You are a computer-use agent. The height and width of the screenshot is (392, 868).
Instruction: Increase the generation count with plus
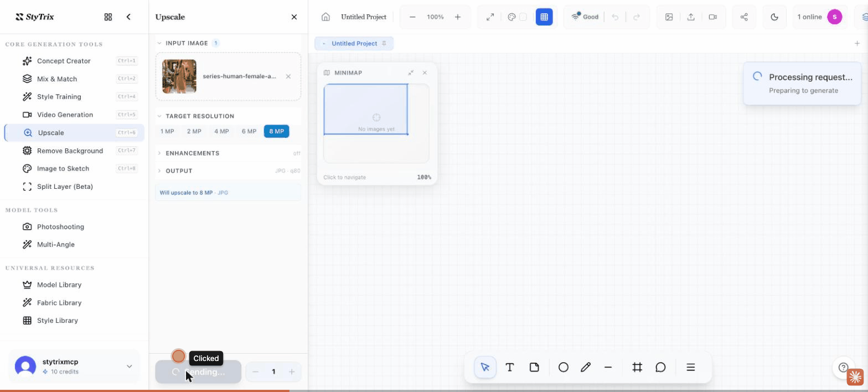(292, 372)
